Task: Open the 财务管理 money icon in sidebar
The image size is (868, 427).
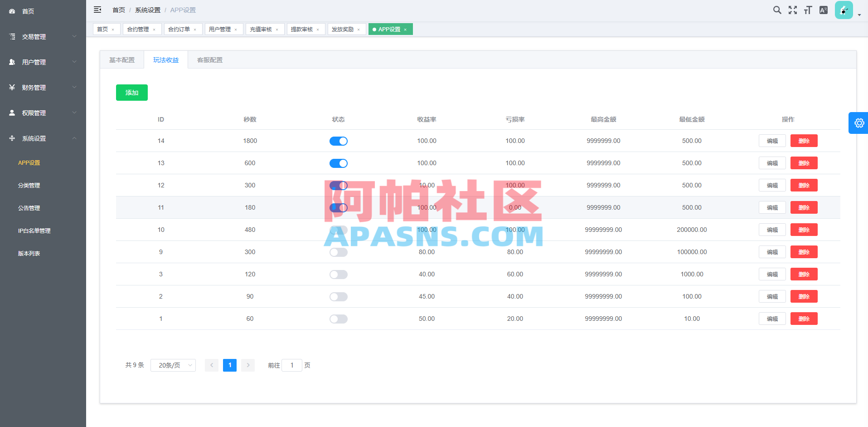Action: coord(12,87)
